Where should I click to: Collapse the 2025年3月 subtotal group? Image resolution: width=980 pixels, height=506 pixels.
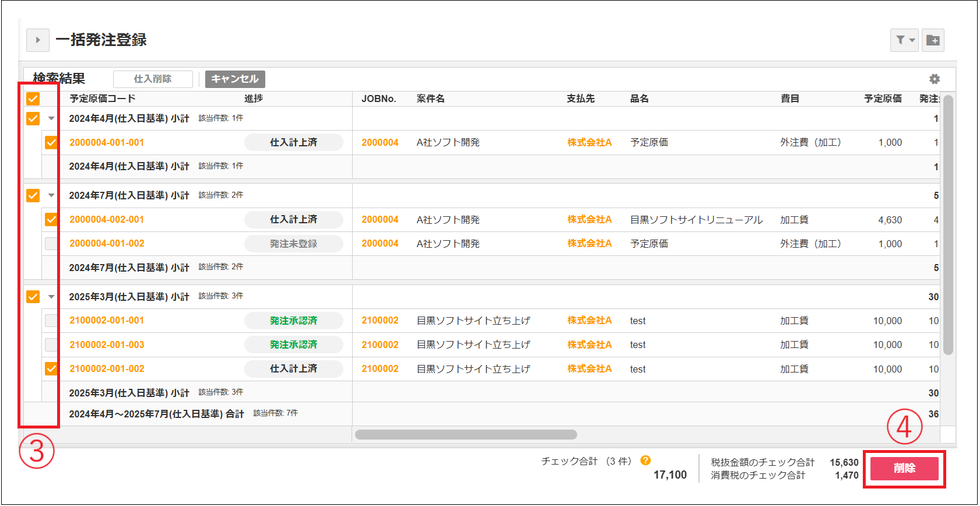coord(51,297)
